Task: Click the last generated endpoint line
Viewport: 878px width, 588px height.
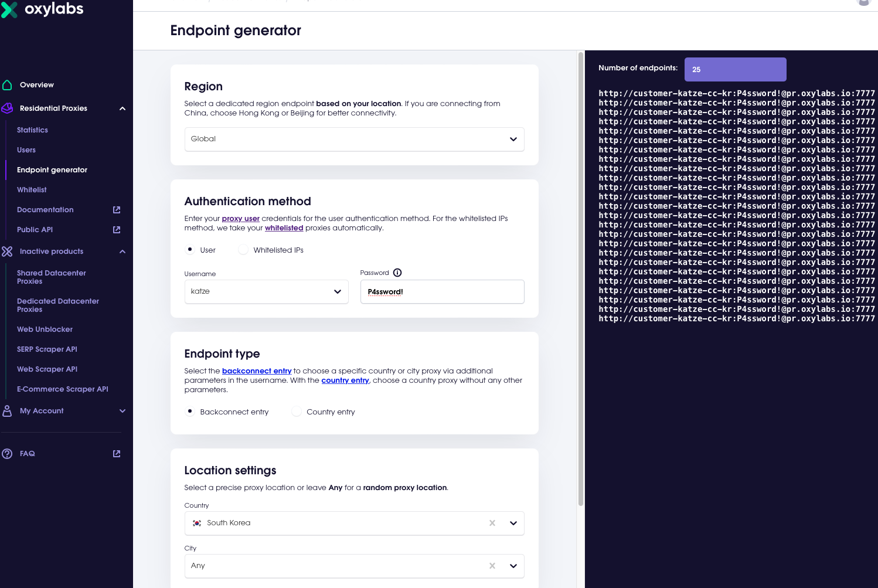Action: 736,318
